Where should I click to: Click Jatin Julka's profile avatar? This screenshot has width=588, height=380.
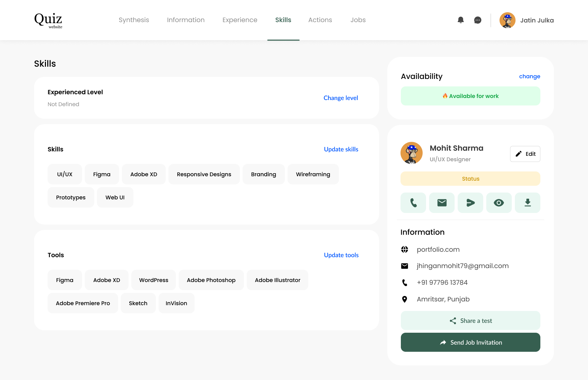click(x=507, y=20)
